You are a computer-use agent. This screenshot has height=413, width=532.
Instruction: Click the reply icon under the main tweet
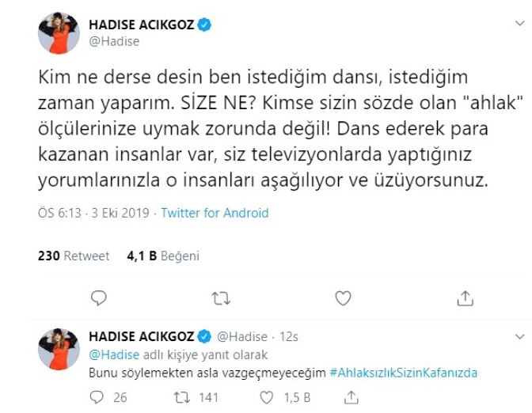(x=99, y=298)
